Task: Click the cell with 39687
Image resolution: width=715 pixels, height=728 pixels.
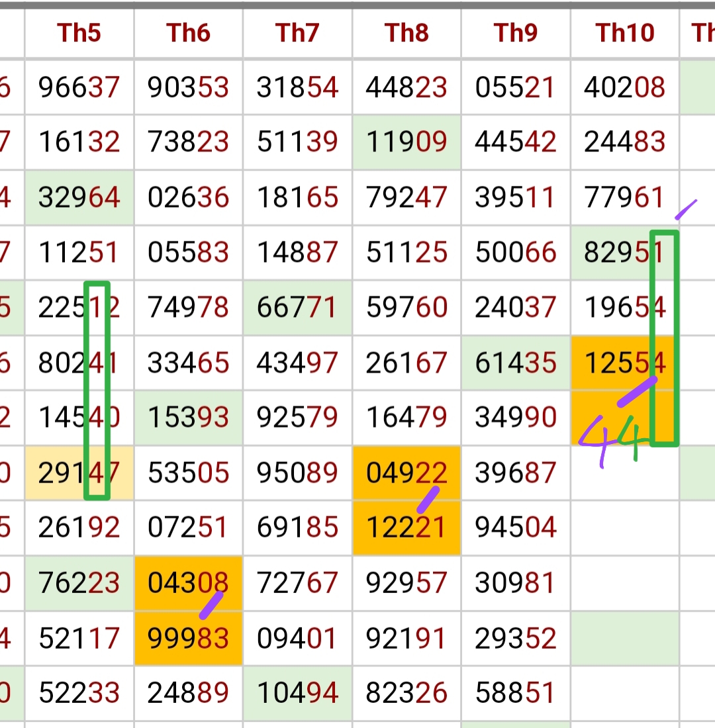Action: coord(516,473)
